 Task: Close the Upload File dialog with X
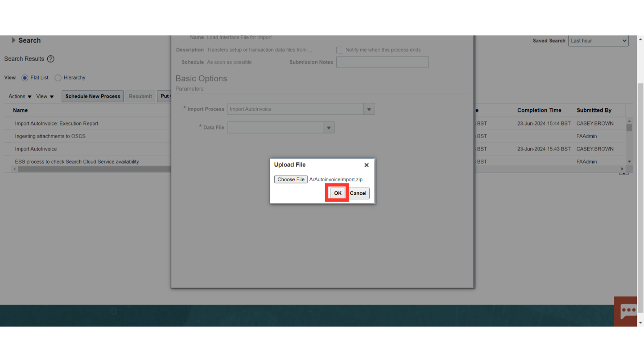(367, 165)
